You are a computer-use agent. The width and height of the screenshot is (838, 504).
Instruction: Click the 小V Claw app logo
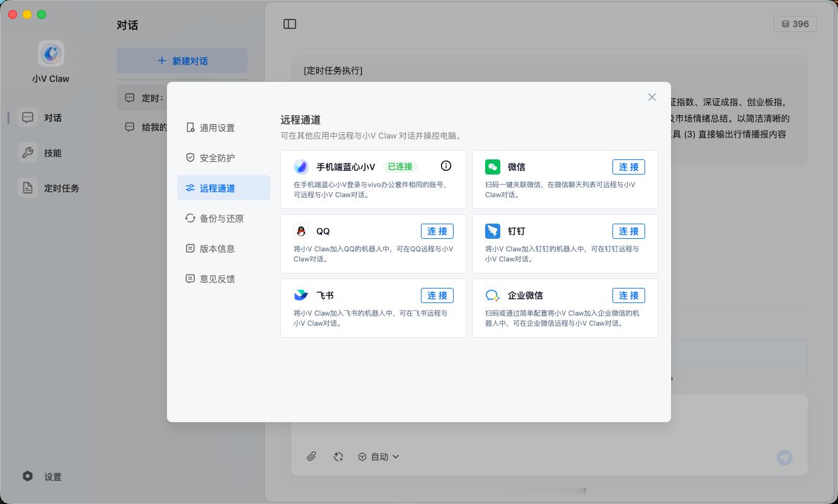pos(51,54)
